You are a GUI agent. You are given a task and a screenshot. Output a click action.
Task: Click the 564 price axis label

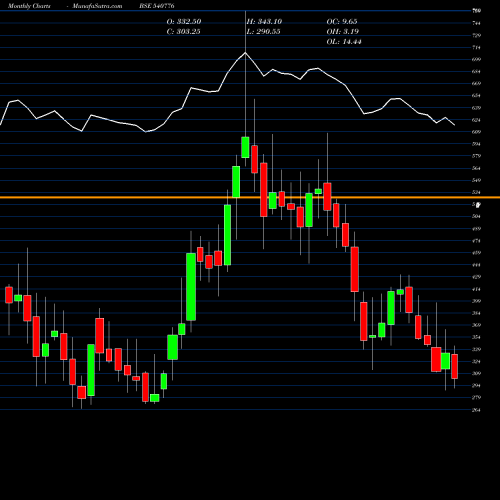[x=476, y=168]
